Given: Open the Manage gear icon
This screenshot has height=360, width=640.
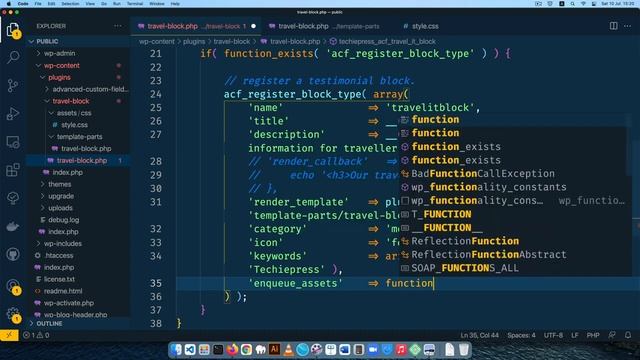Looking at the screenshot, I should point(13,314).
